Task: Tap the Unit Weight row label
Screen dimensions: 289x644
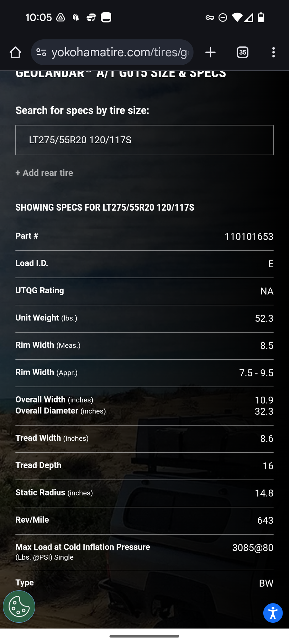Action: click(46, 318)
